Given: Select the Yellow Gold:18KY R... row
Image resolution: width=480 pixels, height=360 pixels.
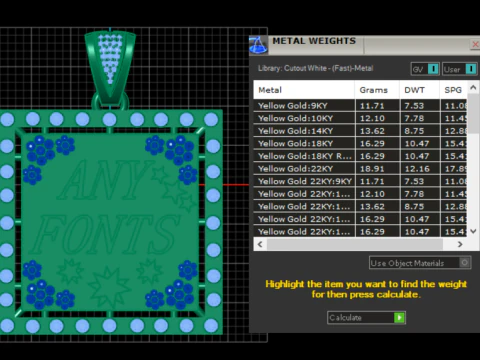Looking at the screenshot, I should point(360,156).
